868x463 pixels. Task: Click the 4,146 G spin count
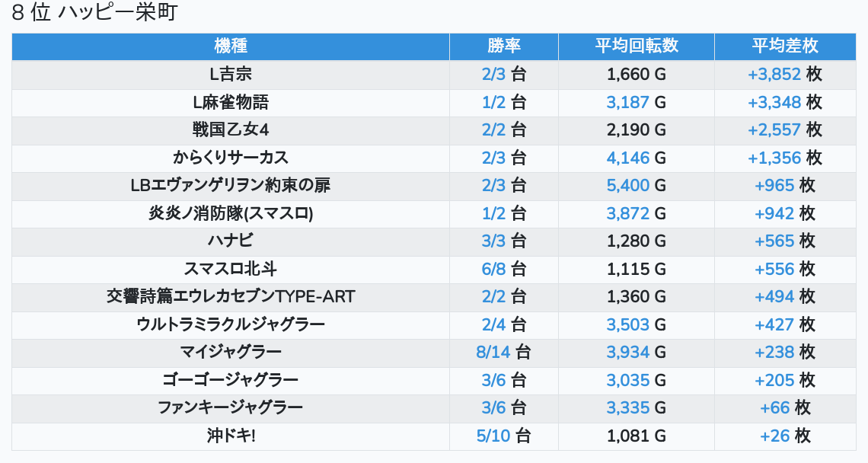coord(637,158)
